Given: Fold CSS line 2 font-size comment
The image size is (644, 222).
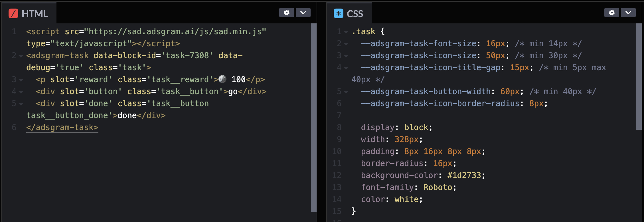Looking at the screenshot, I should pos(346,44).
